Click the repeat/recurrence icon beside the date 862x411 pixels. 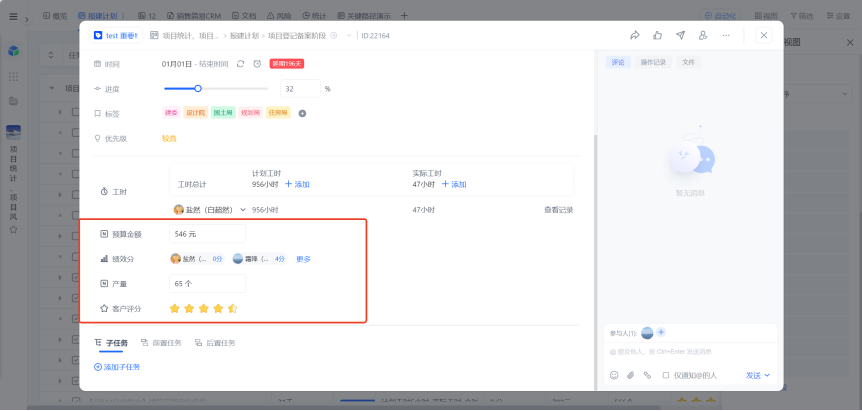click(x=240, y=64)
